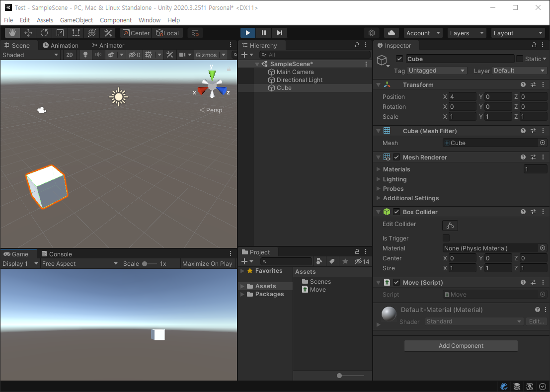Toggle scene lighting bulb icon
This screenshot has width=550, height=392.
pyautogui.click(x=85, y=55)
